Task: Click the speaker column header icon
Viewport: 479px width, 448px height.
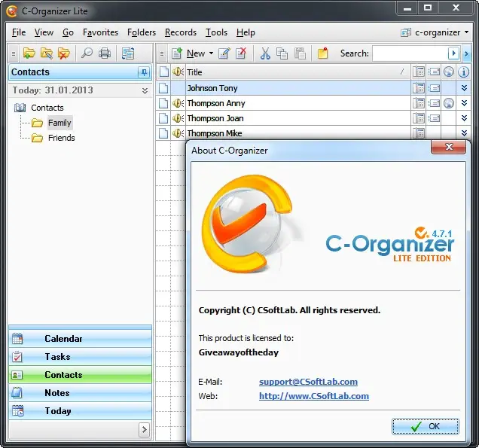Action: click(178, 72)
